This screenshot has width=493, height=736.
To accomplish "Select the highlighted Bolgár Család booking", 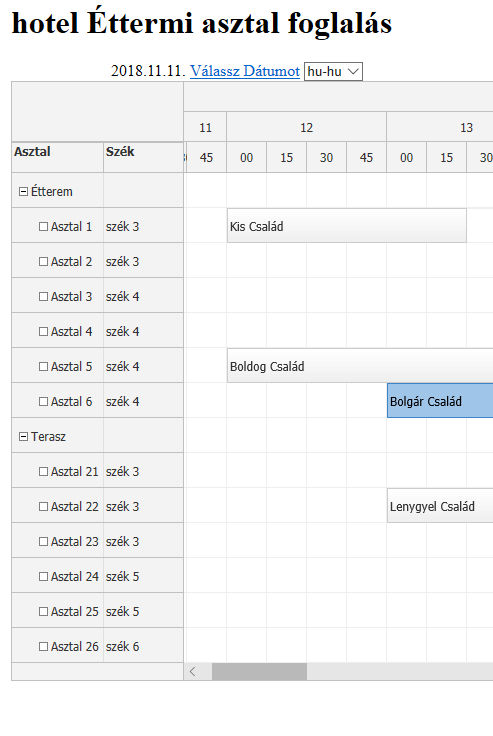I will (440, 400).
